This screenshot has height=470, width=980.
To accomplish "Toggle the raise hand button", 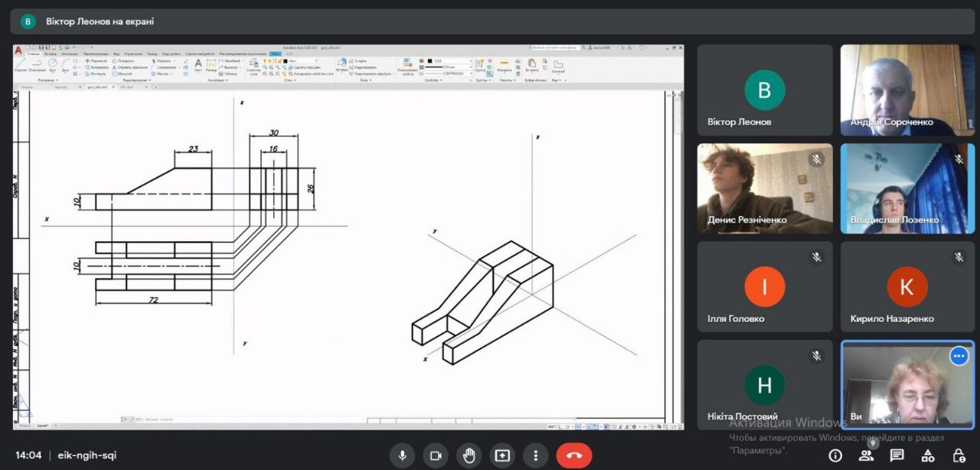I will [x=469, y=455].
